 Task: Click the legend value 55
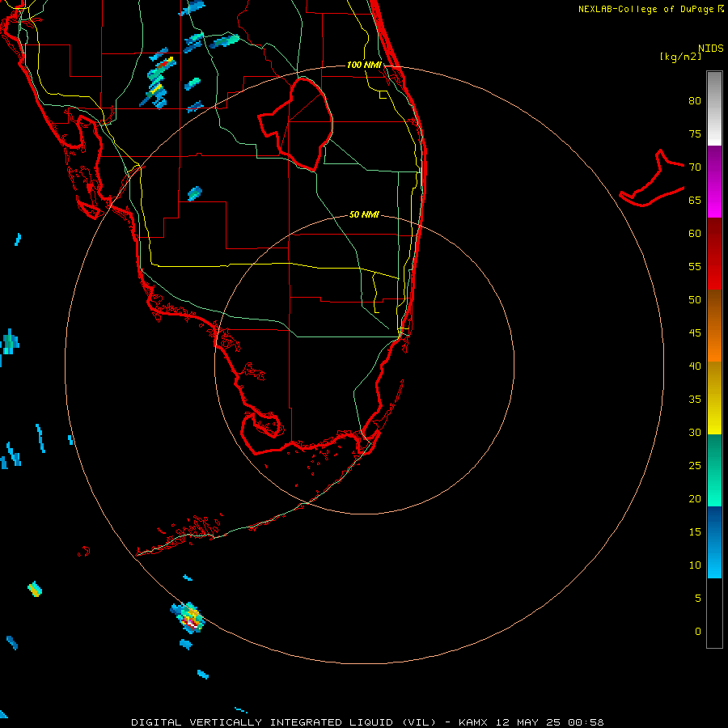tap(695, 266)
